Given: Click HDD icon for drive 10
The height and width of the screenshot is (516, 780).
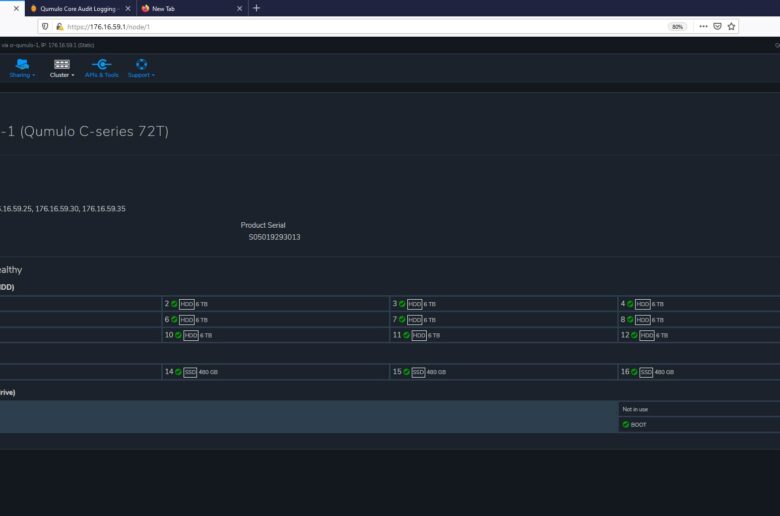Looking at the screenshot, I should (191, 335).
